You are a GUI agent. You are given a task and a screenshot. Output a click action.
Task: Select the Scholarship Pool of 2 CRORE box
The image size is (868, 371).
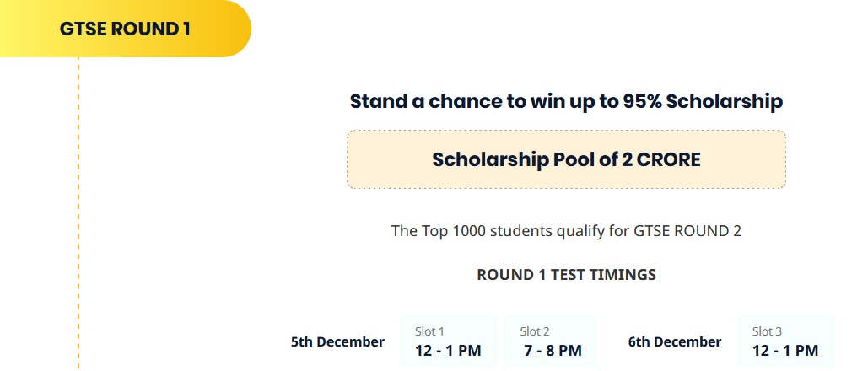point(566,159)
